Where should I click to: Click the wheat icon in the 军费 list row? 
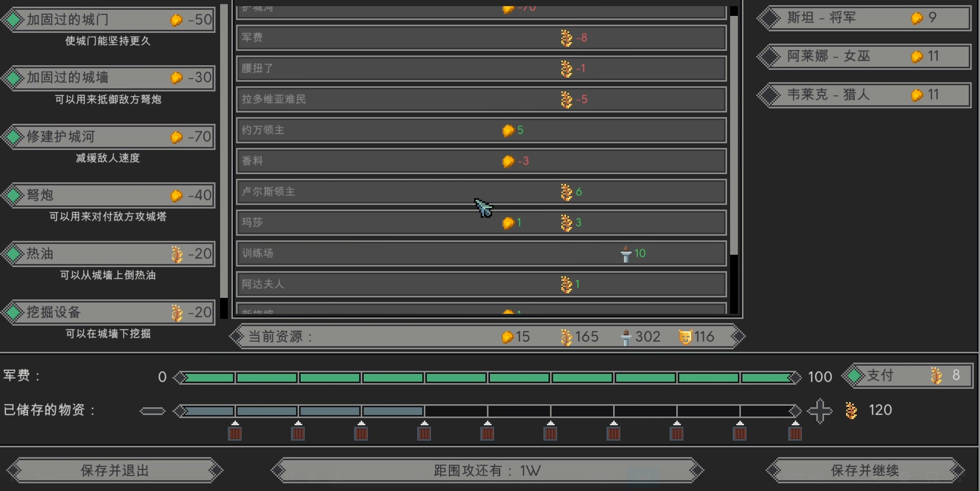pyautogui.click(x=566, y=38)
